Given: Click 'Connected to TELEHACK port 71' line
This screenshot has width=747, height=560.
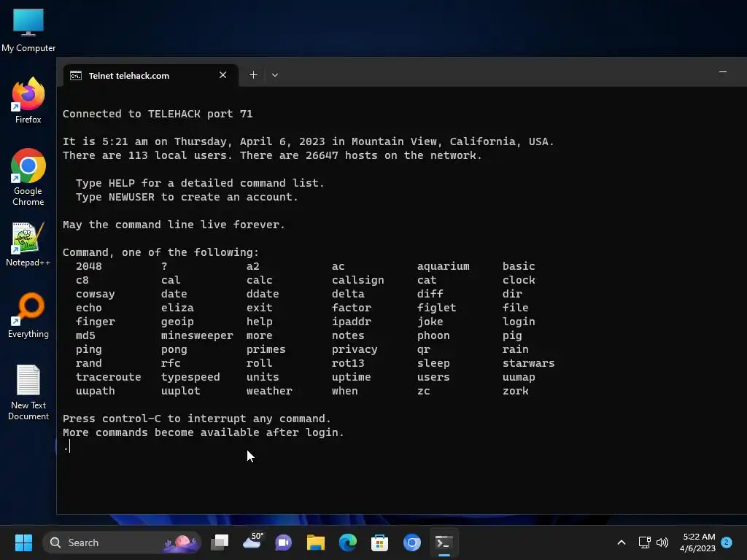Looking at the screenshot, I should point(158,114).
